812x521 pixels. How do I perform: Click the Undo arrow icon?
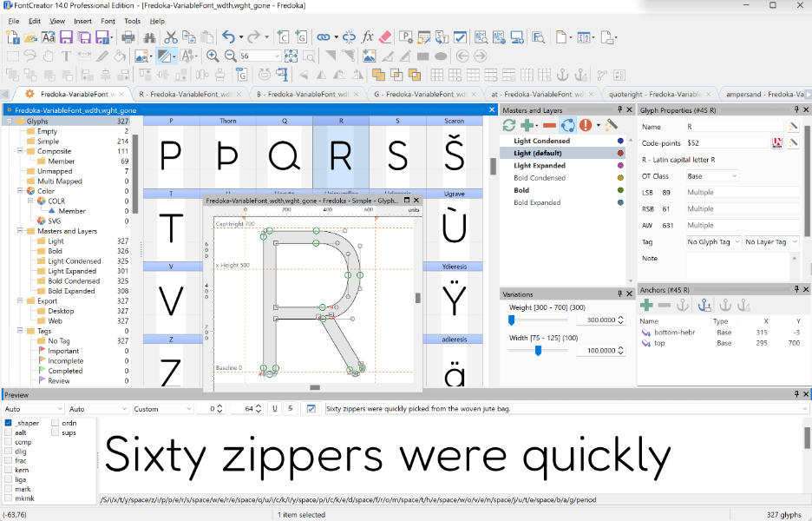point(227,37)
